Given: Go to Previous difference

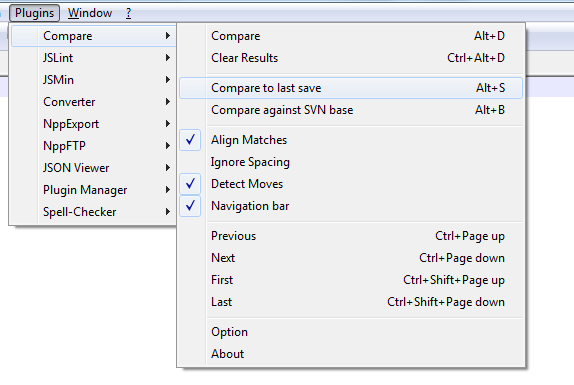Looking at the screenshot, I should pyautogui.click(x=351, y=236).
